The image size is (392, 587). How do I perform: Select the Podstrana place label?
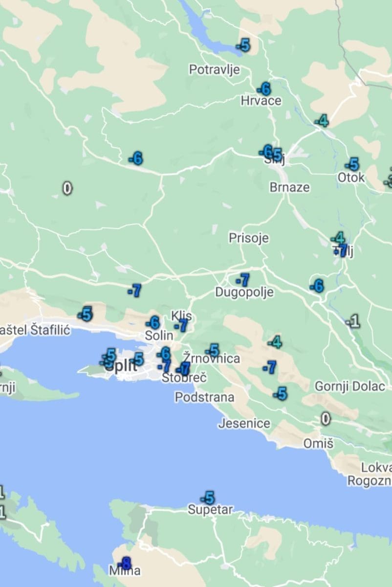tap(204, 397)
